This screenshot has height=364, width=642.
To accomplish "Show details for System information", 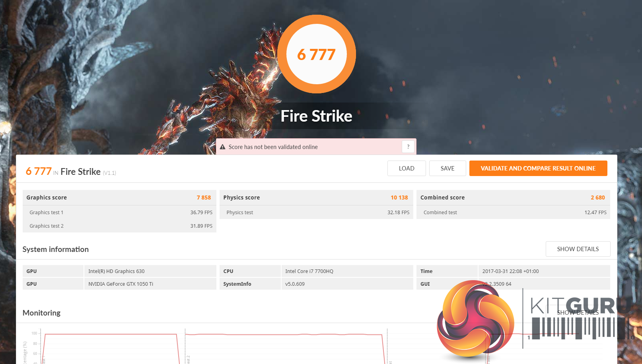I will tap(578, 249).
